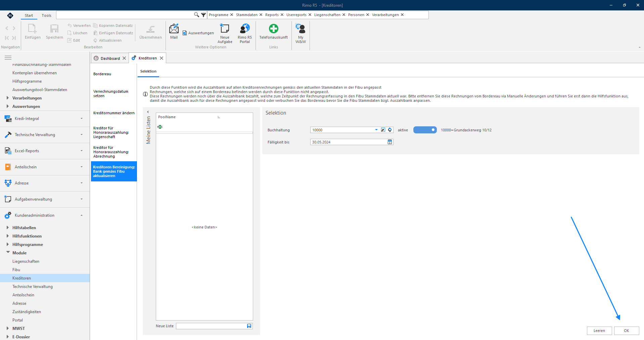This screenshot has width=644, height=340.
Task: Switch to the Tools ribbon tab
Action: point(47,15)
